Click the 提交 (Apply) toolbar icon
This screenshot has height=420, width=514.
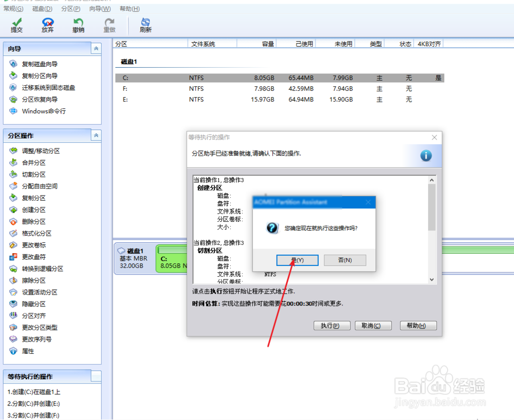(x=16, y=25)
